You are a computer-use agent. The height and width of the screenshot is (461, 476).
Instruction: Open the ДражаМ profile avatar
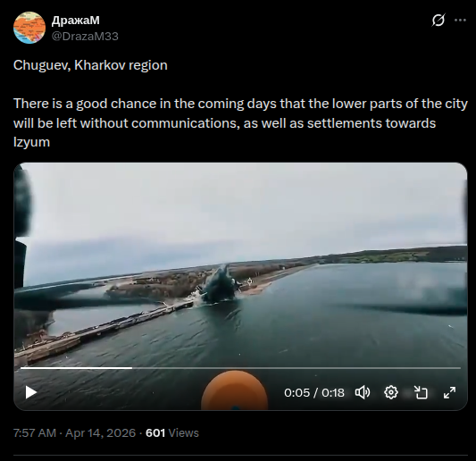[x=29, y=28]
